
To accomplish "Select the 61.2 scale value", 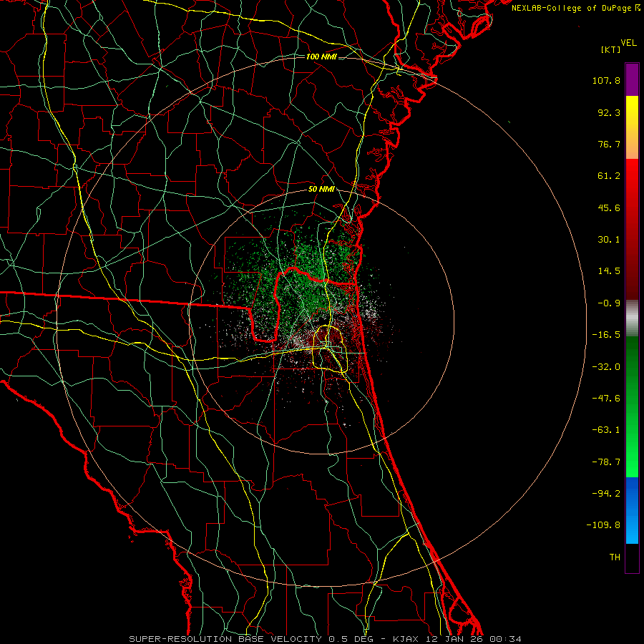I will [609, 176].
